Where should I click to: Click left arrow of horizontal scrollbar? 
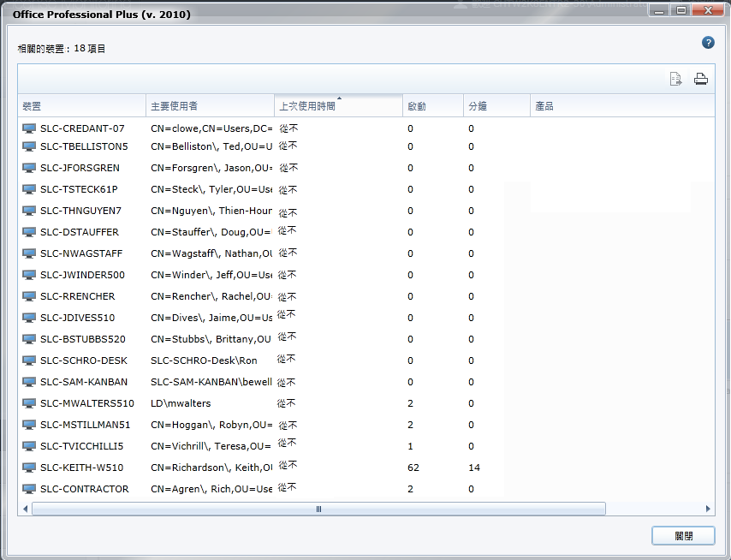[x=25, y=509]
